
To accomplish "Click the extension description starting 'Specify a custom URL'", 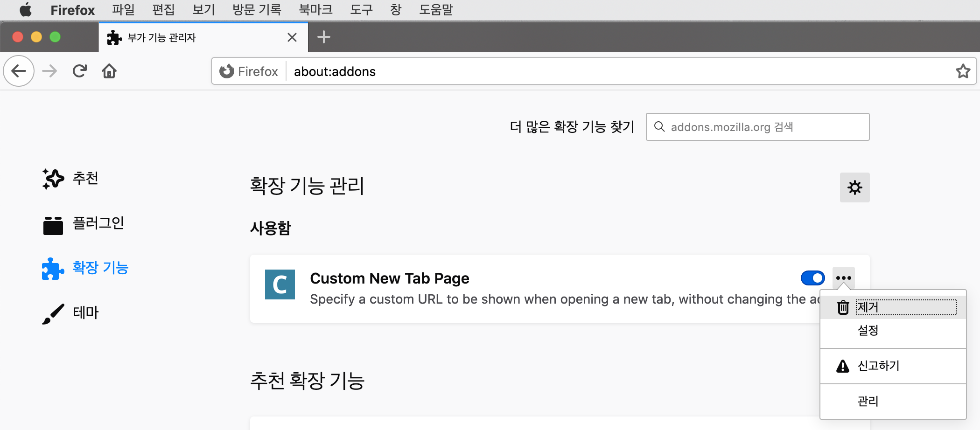I will [x=565, y=299].
